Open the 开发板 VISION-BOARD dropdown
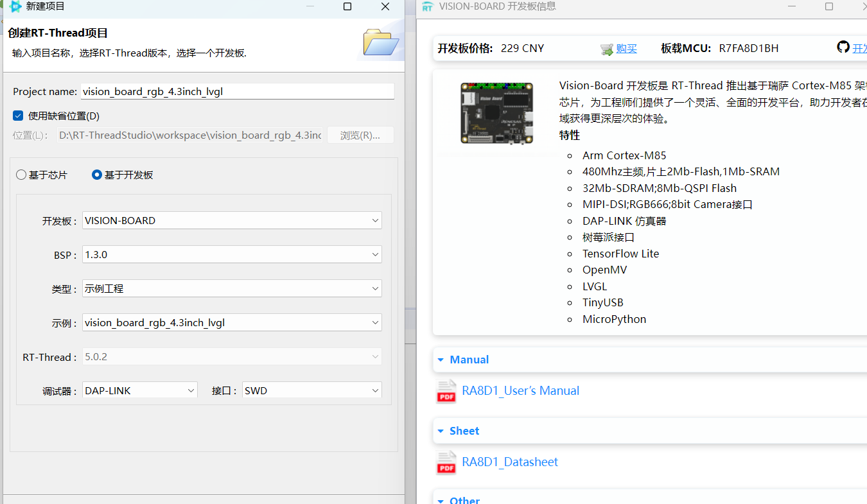Screen dimensions: 867x504 232,220
